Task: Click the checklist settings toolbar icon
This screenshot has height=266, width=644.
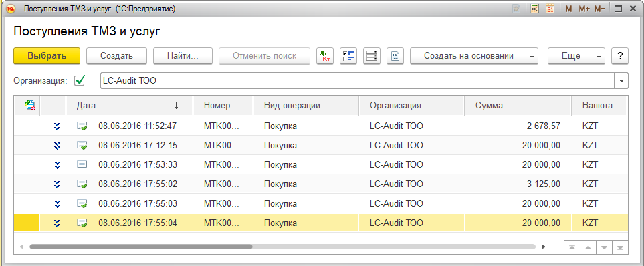Action: pyautogui.click(x=348, y=56)
